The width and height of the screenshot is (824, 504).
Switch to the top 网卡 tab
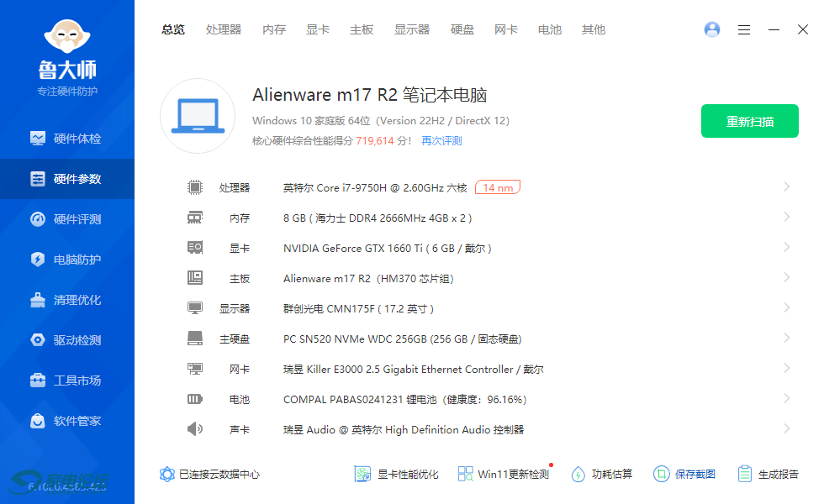coord(506,30)
